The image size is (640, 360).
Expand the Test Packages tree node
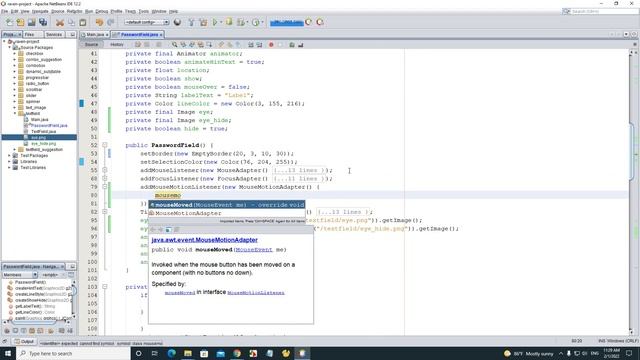[x=10, y=156]
